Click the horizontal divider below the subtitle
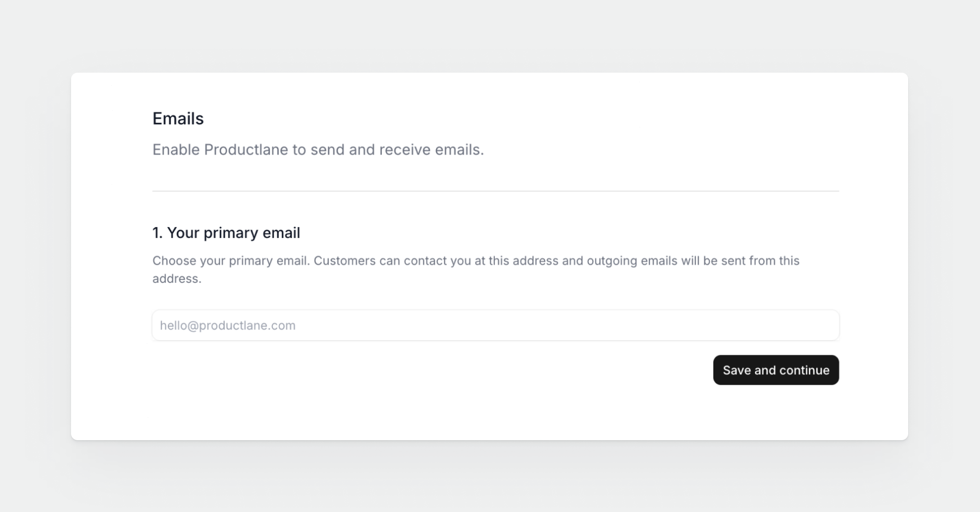 495,191
